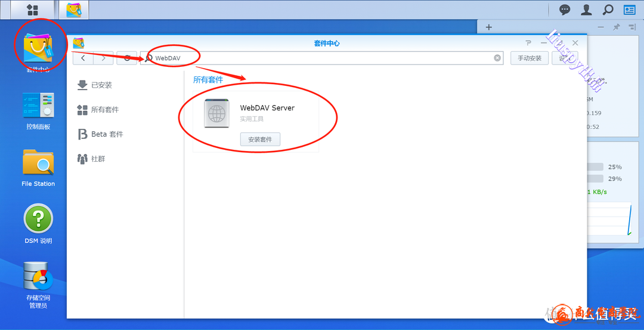644x330 pixels.
Task: Click 安装套件 to install WebDAV Server
Action: [x=260, y=139]
